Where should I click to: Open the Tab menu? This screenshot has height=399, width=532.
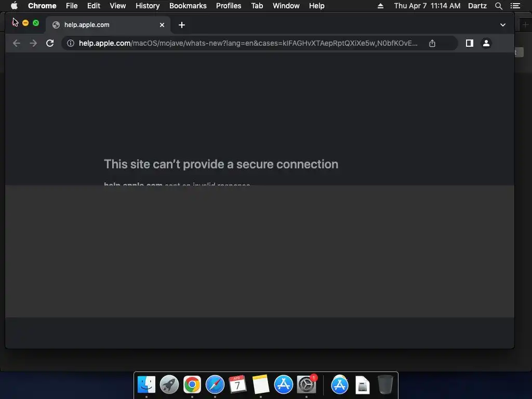257,6
